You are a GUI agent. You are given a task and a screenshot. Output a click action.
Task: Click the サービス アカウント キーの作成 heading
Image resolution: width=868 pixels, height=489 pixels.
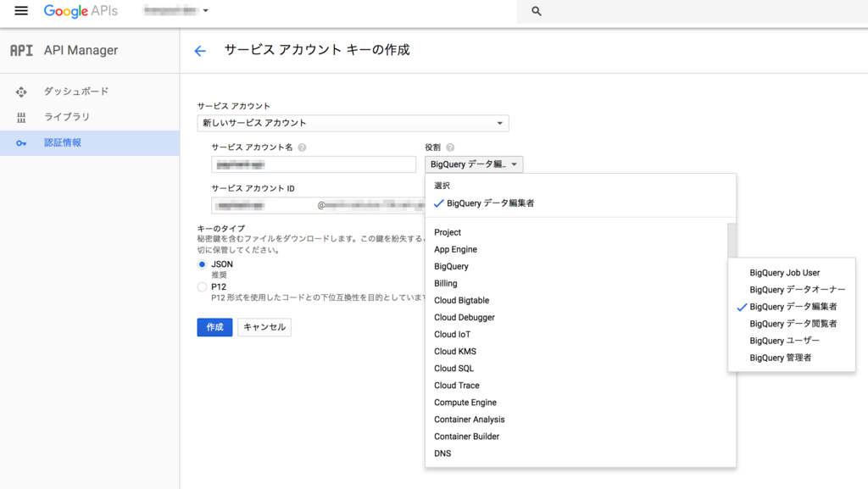coord(317,50)
